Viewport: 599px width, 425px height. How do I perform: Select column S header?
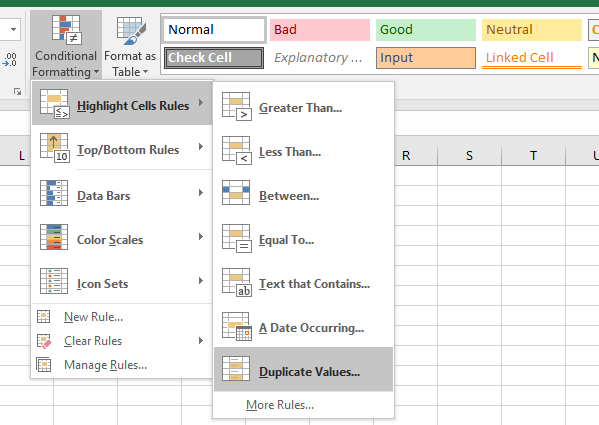click(x=469, y=155)
